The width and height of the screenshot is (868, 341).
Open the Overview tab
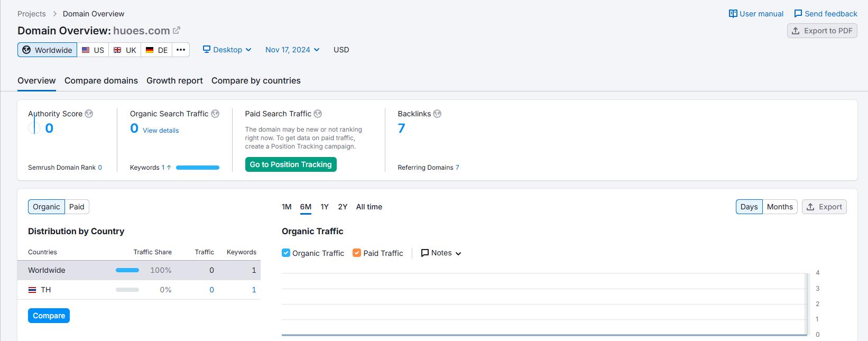36,80
